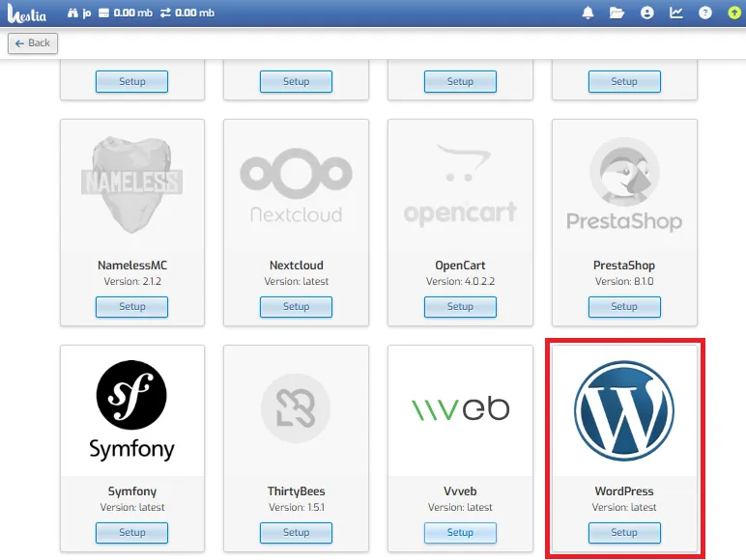Click the PrestaShop puffin logo
746x560 pixels.
point(624,185)
